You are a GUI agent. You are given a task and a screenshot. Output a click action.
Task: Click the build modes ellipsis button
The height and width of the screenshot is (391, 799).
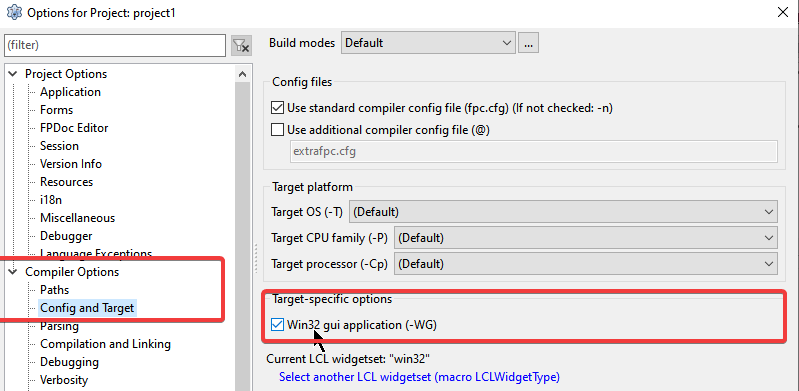(528, 43)
